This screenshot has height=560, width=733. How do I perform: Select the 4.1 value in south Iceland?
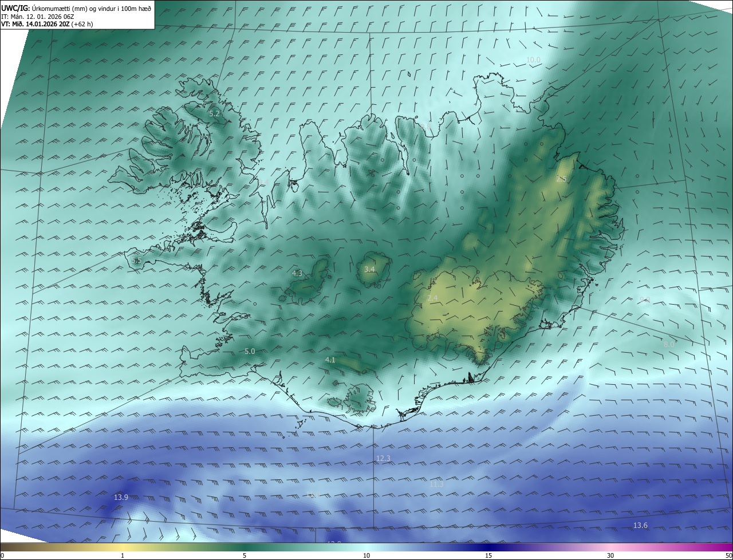click(x=330, y=360)
